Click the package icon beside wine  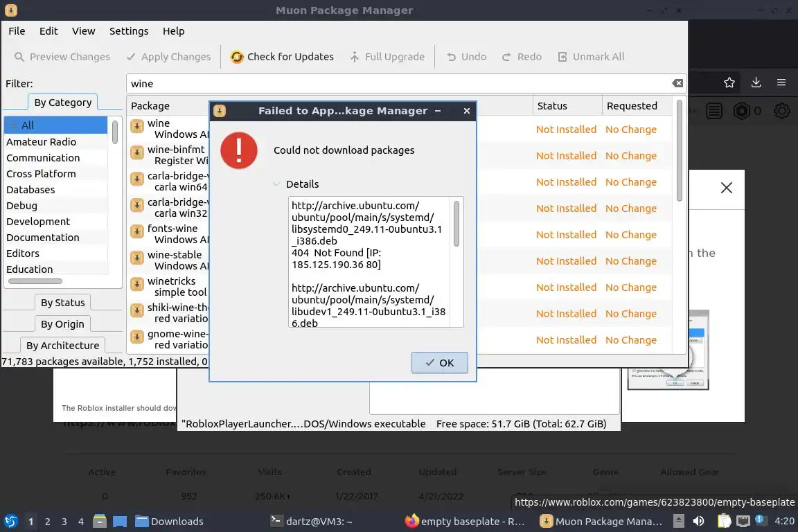click(137, 126)
